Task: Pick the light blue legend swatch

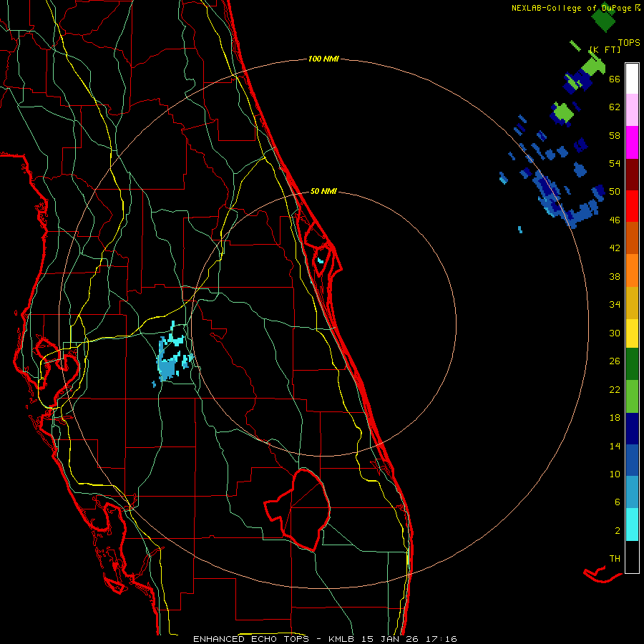Action: coord(632,492)
